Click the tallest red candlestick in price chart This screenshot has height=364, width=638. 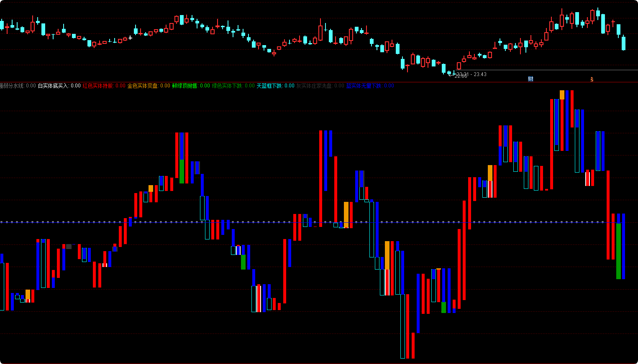[x=320, y=30]
